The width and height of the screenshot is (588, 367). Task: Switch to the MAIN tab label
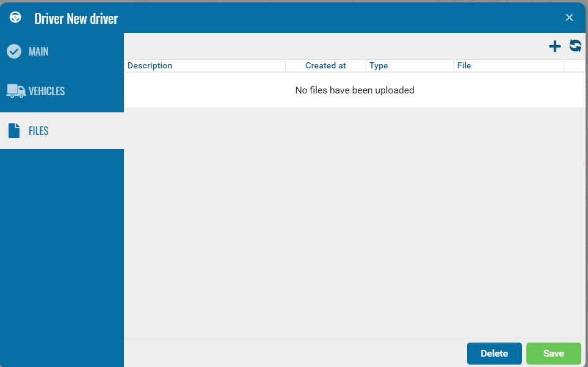[x=38, y=52]
